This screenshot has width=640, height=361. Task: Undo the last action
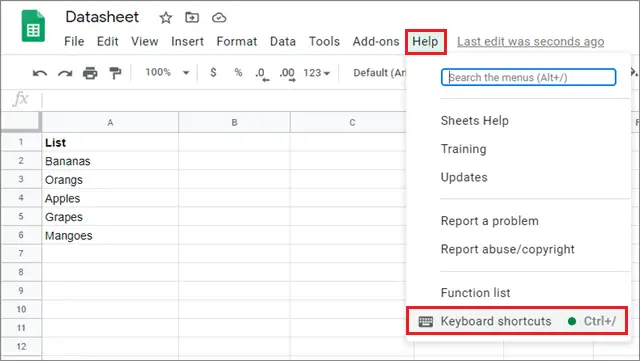pos(40,73)
